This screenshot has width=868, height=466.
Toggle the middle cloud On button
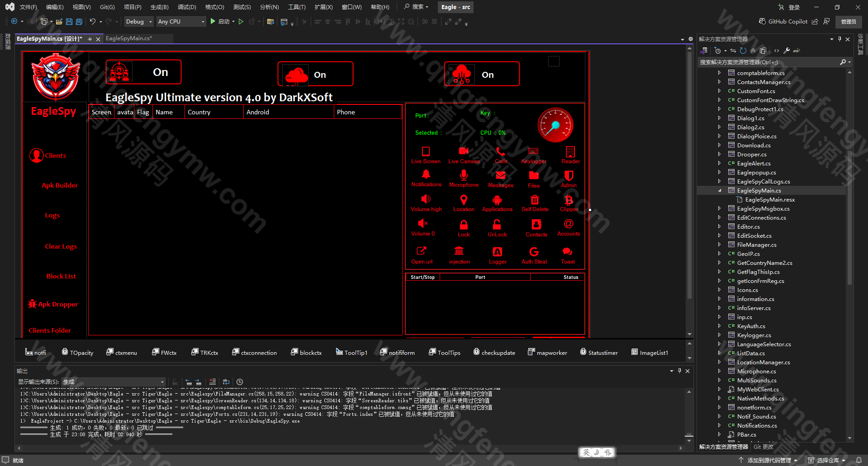pyautogui.click(x=315, y=74)
